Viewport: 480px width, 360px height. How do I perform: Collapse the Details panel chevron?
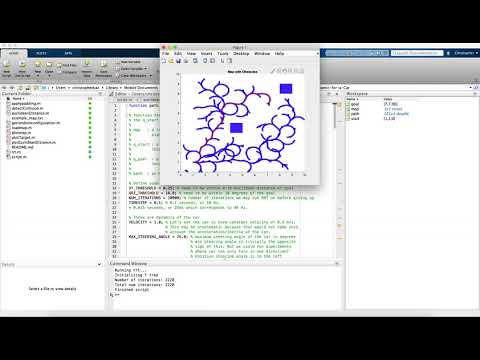point(99,265)
